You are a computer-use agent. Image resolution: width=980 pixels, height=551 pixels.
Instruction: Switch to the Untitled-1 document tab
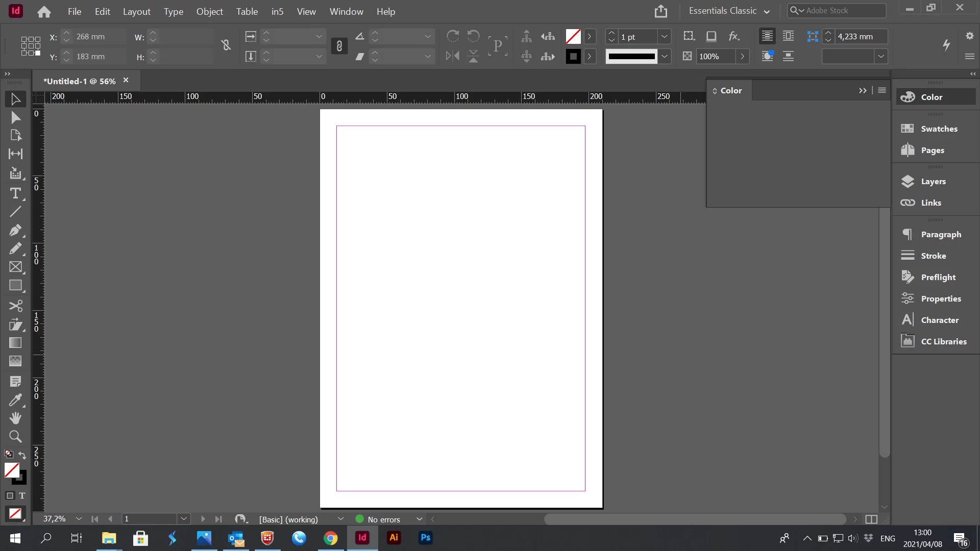pyautogui.click(x=80, y=81)
